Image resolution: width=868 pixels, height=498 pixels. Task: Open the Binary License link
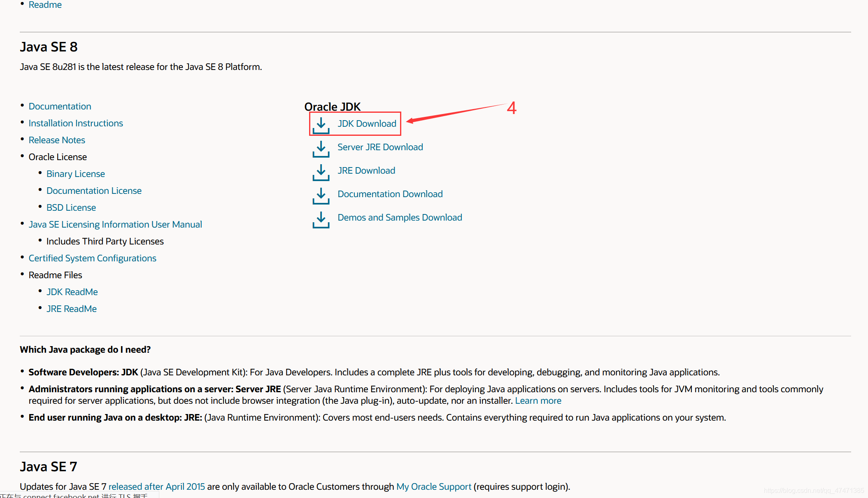pyautogui.click(x=76, y=174)
